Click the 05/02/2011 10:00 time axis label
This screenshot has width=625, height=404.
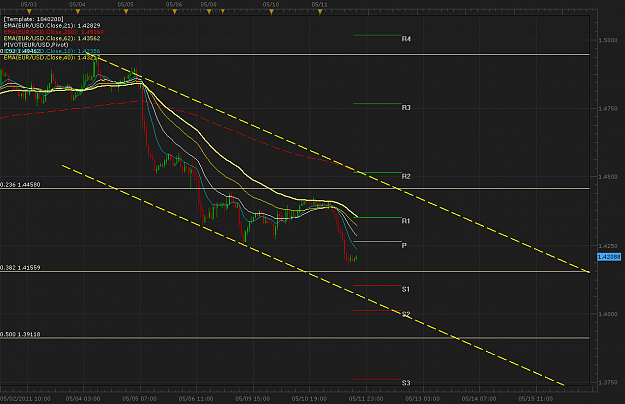25,398
